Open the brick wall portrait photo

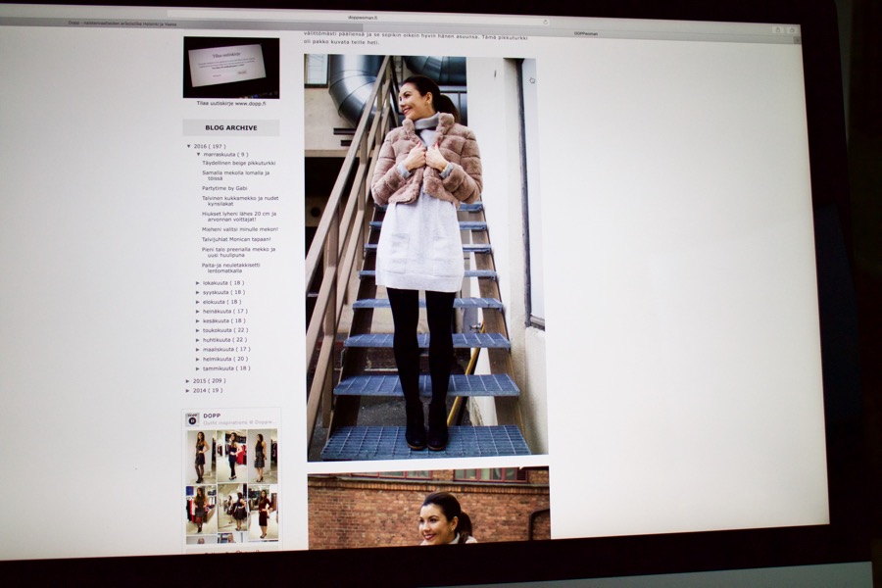click(x=428, y=506)
